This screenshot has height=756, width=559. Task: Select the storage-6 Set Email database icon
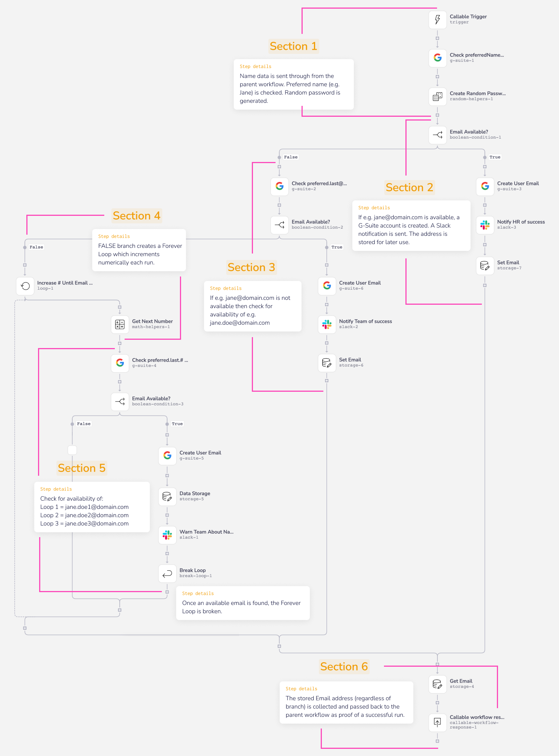point(327,363)
